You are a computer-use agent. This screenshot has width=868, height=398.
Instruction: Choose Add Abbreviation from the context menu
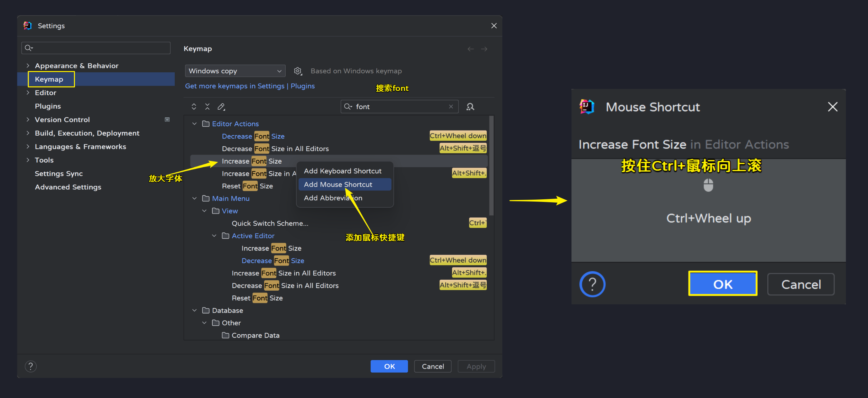click(x=333, y=198)
